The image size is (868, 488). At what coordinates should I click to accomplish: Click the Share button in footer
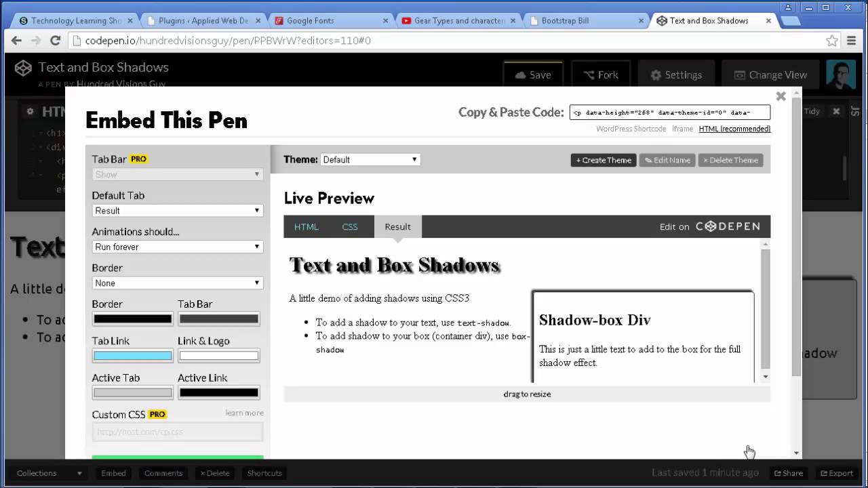coord(789,473)
